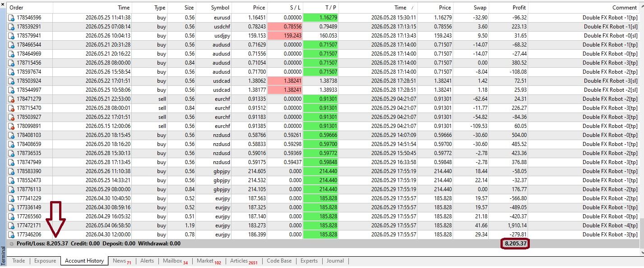The image size is (644, 268).
Task: Click the order icon for 177341229
Action: (x=12, y=198)
